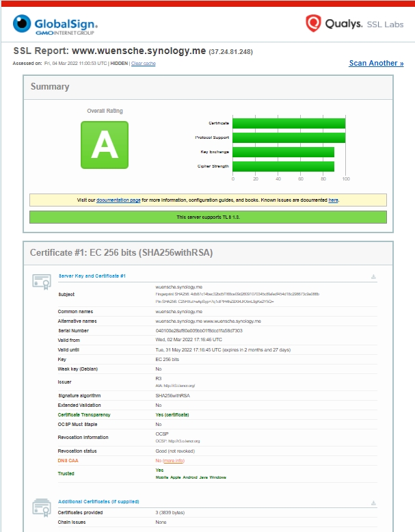The height and width of the screenshot is (532, 415).
Task: Click the trusted platforms list Mozilla Apple Android
Action: 191,477
